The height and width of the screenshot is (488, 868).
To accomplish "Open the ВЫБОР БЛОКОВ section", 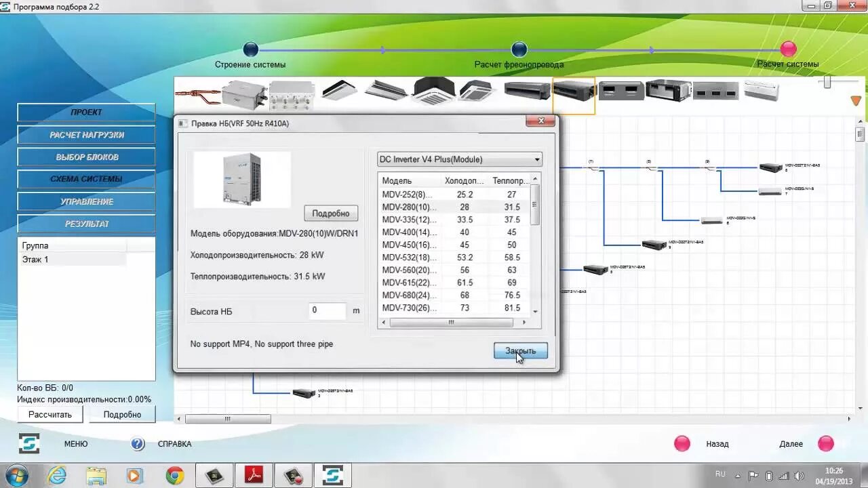I will pos(86,157).
